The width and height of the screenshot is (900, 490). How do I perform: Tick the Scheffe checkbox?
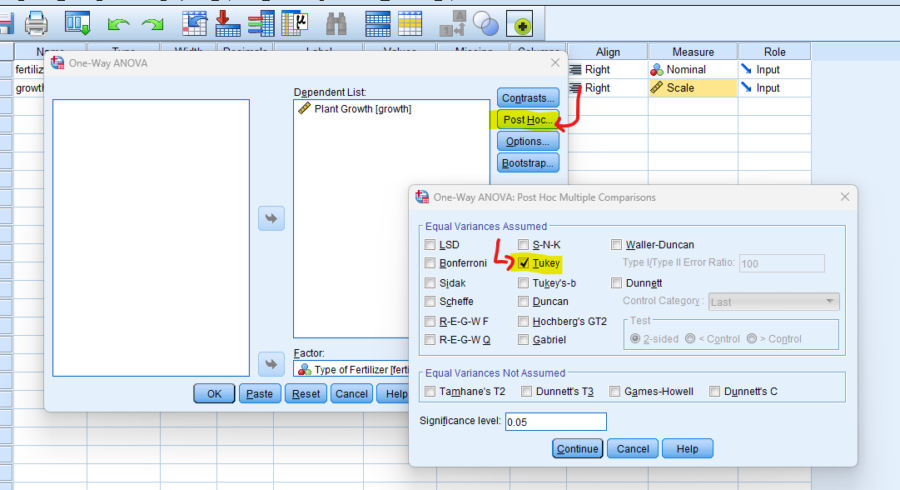[430, 302]
